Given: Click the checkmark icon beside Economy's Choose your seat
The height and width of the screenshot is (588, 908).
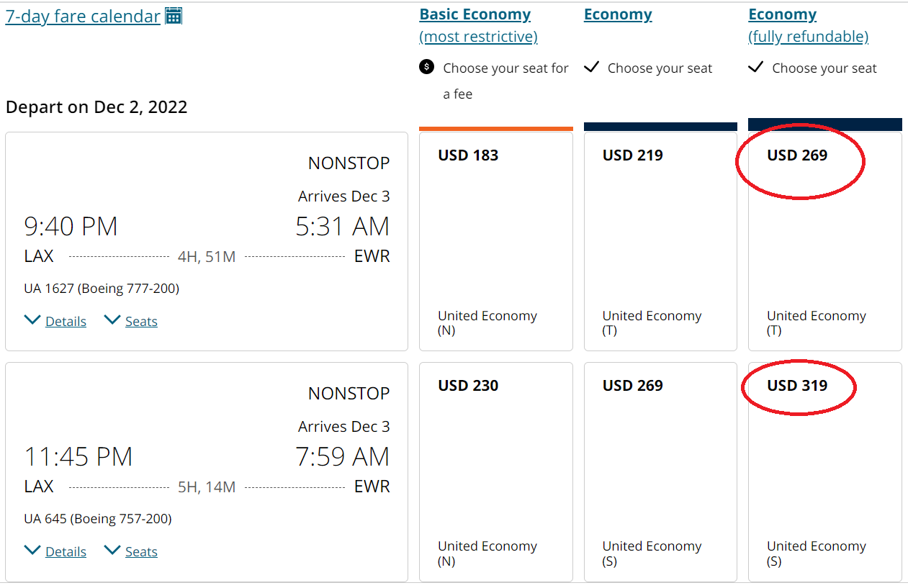Looking at the screenshot, I should click(591, 66).
